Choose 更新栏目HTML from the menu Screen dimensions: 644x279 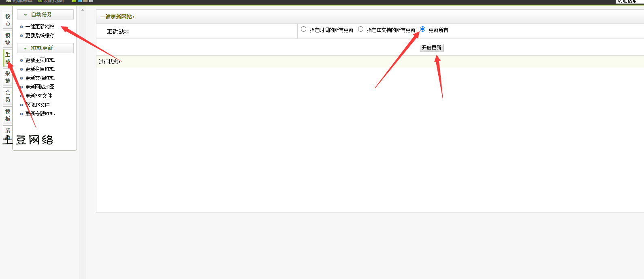(x=40, y=69)
